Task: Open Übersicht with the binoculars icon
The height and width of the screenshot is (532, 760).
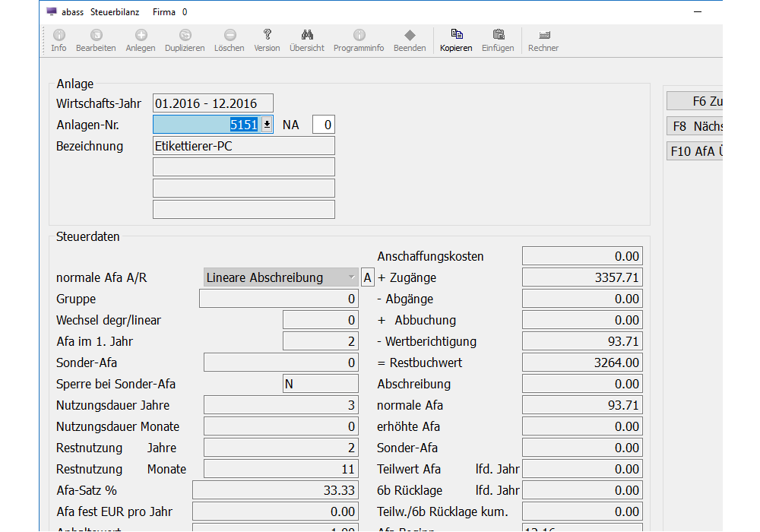Action: 307,35
